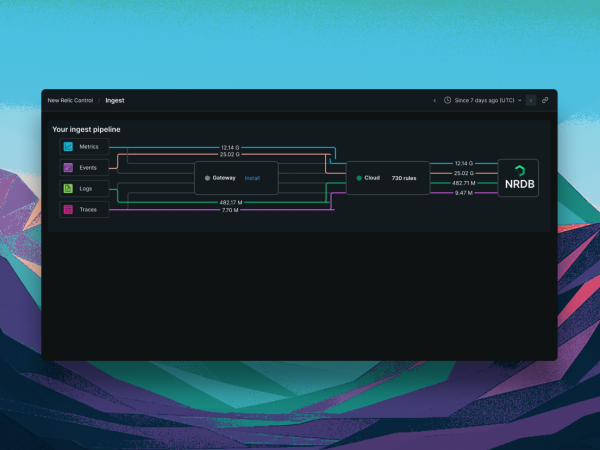The image size is (600, 450).
Task: Open the Gateway node label
Action: point(224,178)
